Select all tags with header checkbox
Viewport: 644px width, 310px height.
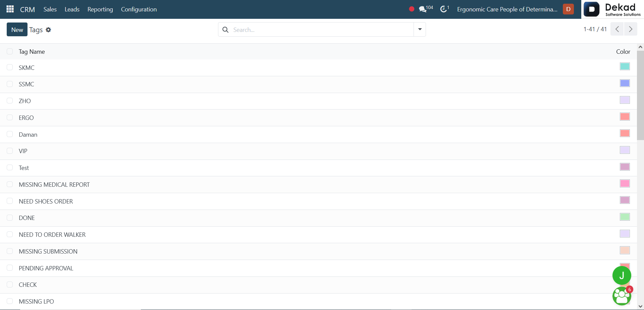tap(10, 51)
